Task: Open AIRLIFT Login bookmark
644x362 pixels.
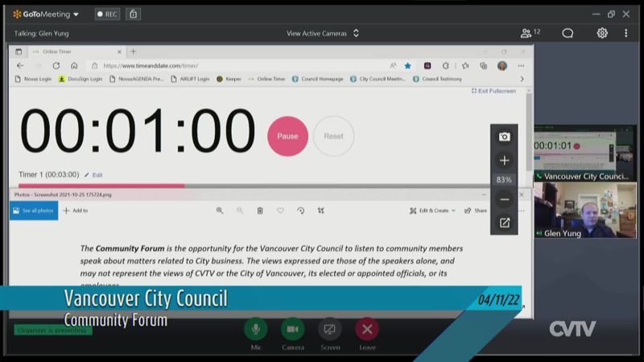Action: tap(190, 79)
